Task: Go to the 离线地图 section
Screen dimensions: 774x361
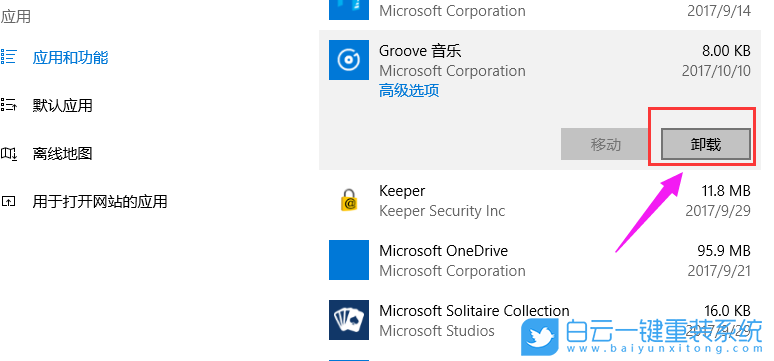Action: pyautogui.click(x=62, y=154)
